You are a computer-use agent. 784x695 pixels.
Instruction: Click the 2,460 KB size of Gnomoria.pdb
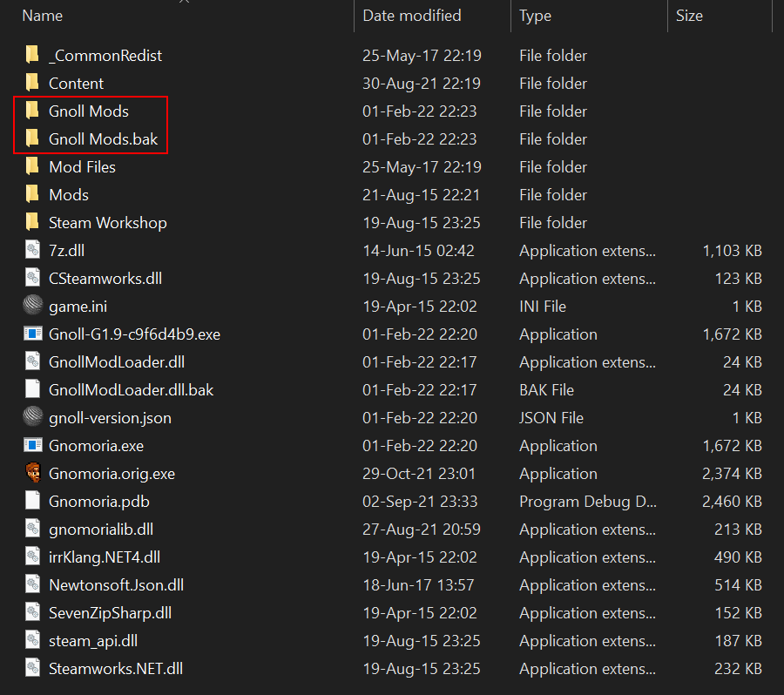732,502
